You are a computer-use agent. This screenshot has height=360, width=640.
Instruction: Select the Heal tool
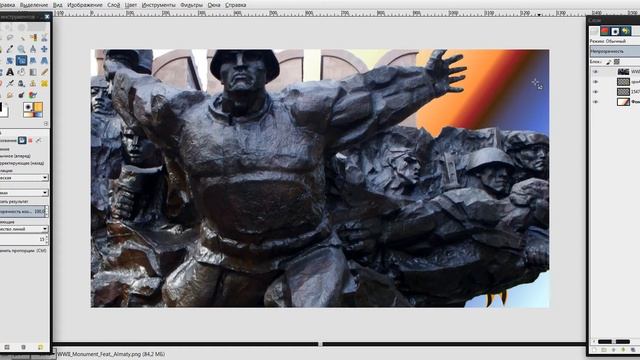click(x=44, y=83)
